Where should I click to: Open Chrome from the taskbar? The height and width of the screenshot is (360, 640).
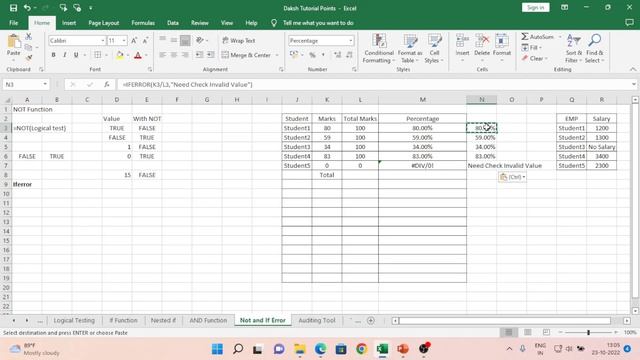[x=362, y=349]
